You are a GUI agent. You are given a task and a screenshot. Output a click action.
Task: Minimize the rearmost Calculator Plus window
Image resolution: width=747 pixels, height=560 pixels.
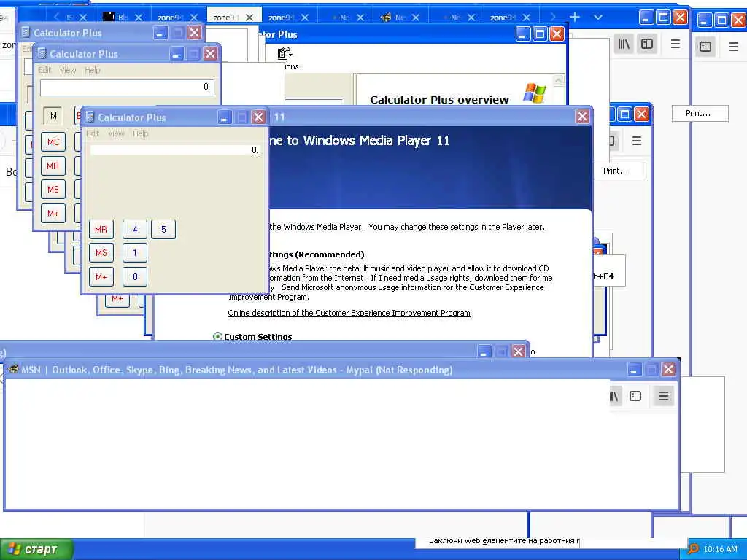[160, 33]
